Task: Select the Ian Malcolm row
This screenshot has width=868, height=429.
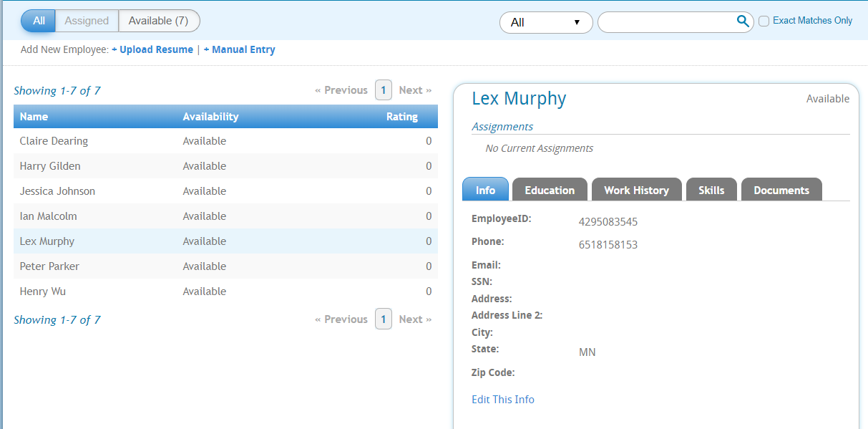Action: coord(225,216)
